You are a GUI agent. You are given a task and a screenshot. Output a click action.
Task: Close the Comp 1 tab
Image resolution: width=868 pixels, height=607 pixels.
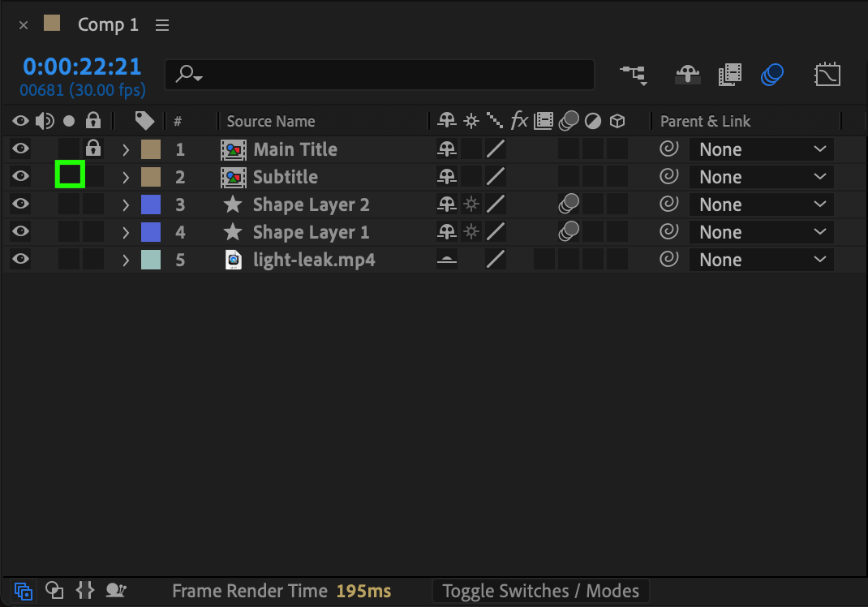tap(24, 25)
